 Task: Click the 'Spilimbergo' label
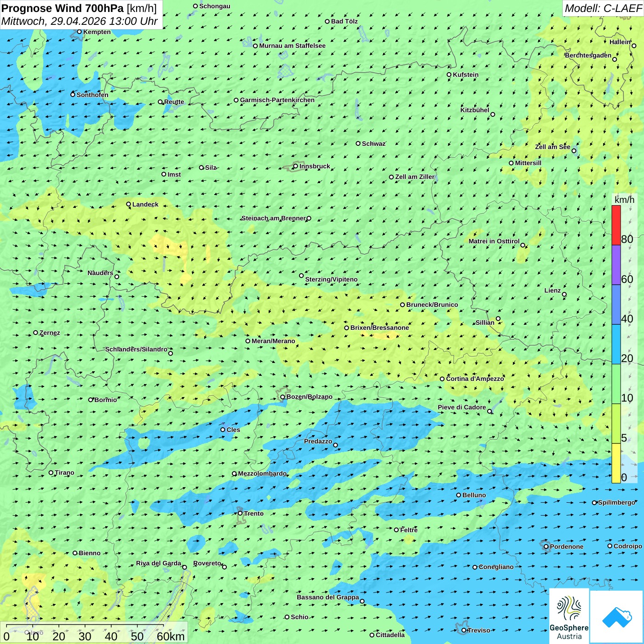[x=617, y=502]
